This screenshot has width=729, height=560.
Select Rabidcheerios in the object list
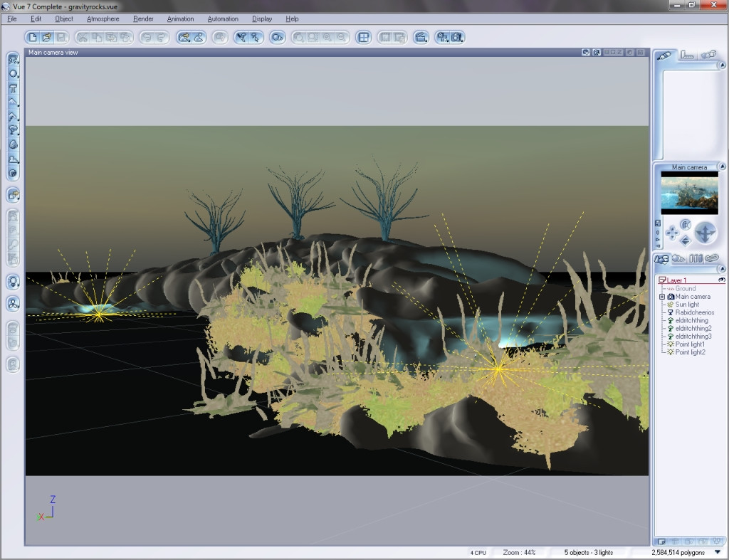click(694, 312)
